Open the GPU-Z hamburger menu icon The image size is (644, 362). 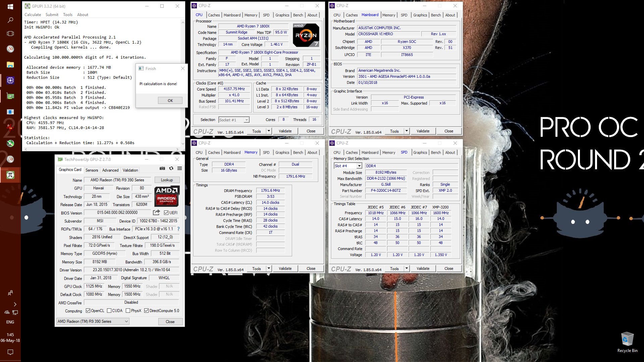coord(179,168)
